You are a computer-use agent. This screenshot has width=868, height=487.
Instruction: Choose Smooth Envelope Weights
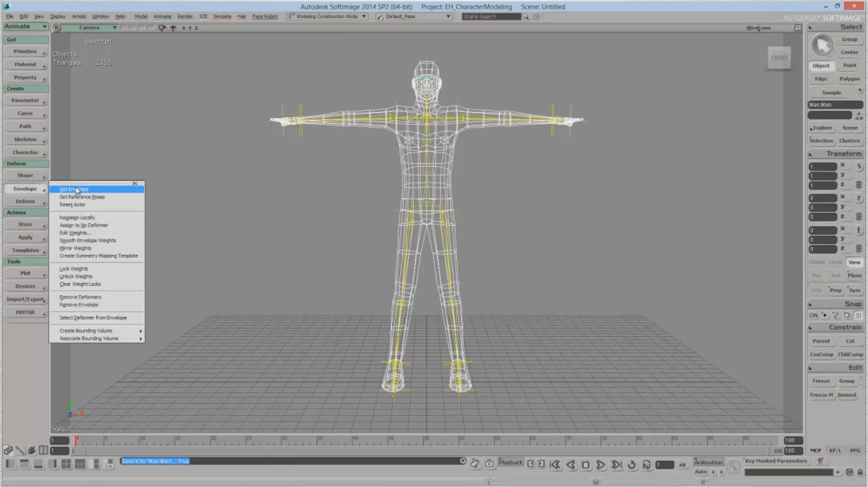click(x=87, y=240)
